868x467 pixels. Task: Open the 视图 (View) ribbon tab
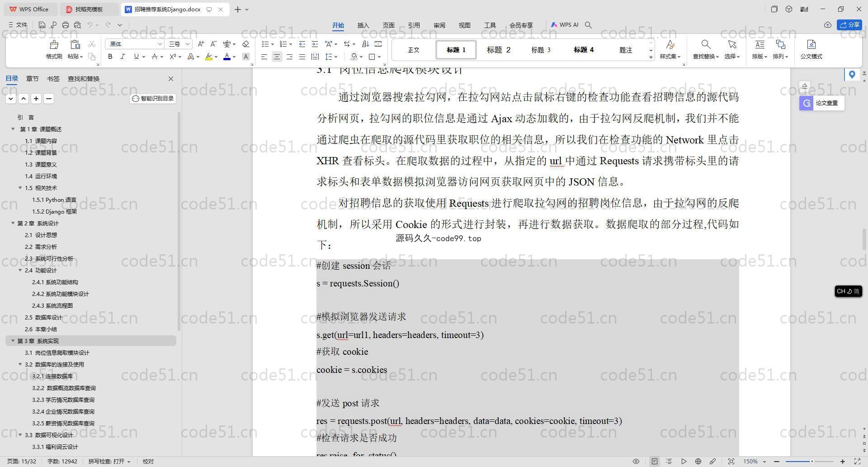pyautogui.click(x=464, y=25)
